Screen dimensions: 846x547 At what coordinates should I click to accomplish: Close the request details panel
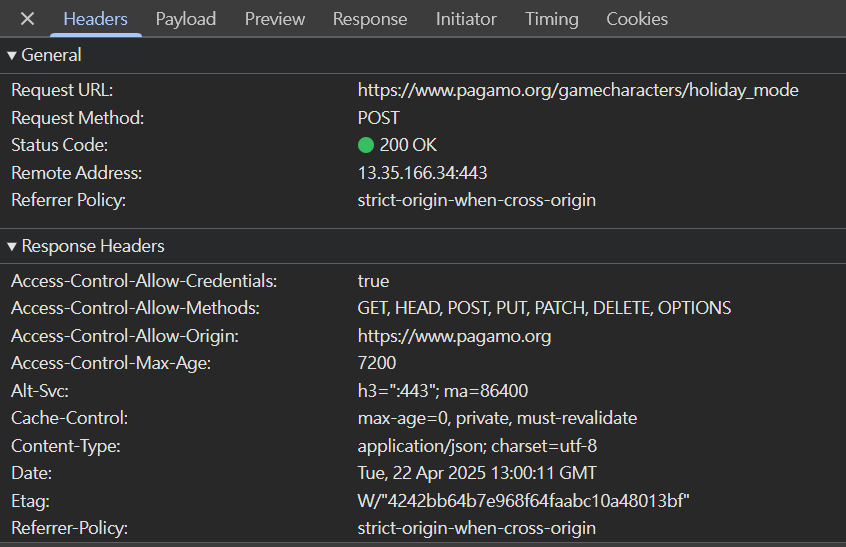tap(27, 19)
